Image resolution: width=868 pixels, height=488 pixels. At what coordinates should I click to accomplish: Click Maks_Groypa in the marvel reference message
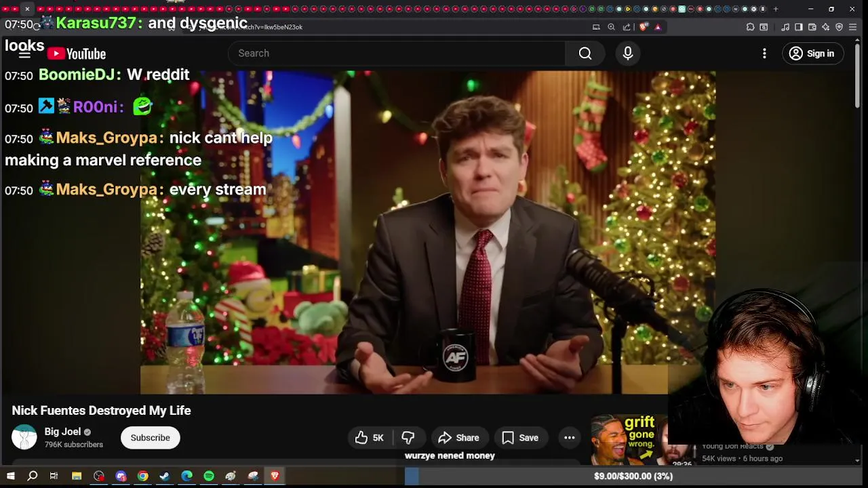pyautogui.click(x=106, y=138)
